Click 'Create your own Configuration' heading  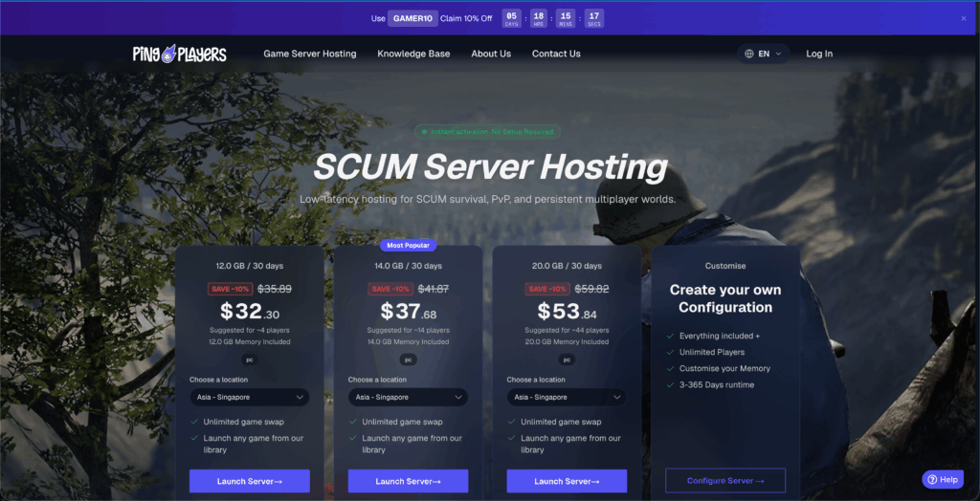tap(725, 298)
